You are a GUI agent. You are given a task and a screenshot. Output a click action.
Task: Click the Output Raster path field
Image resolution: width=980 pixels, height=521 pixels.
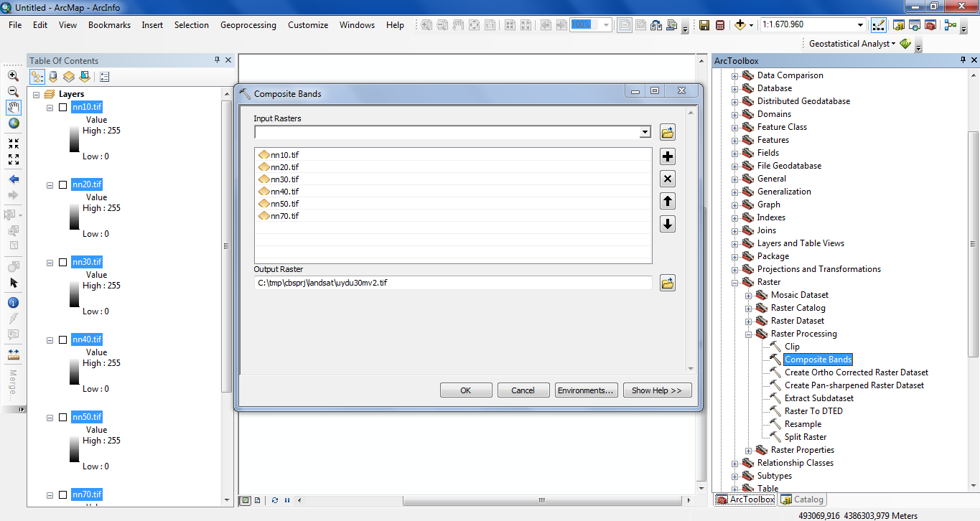tap(453, 283)
